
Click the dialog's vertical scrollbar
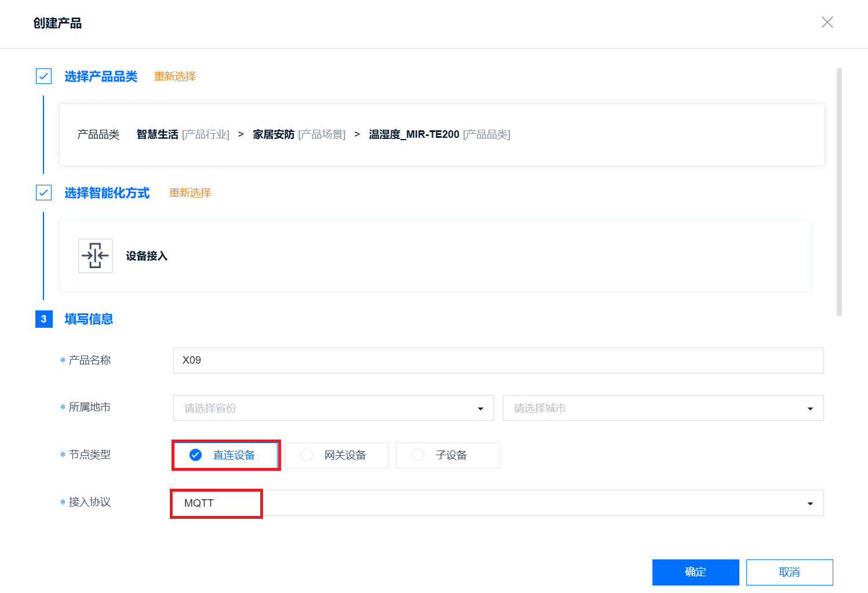(x=839, y=192)
